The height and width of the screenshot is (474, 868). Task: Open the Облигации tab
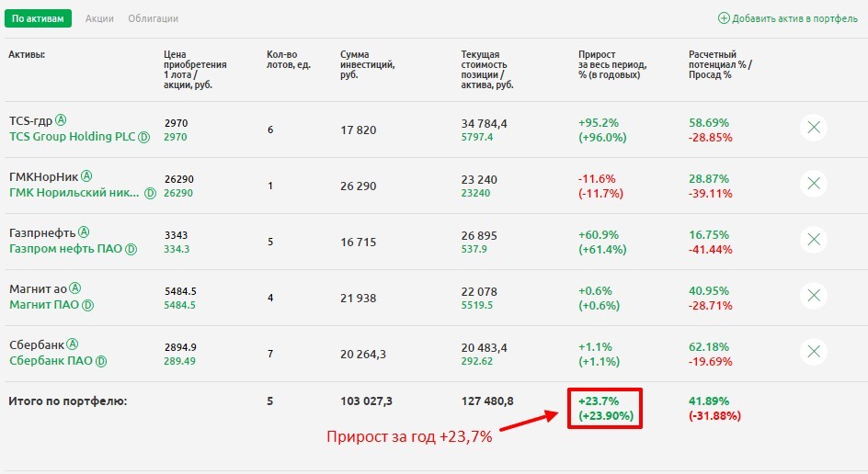point(154,18)
